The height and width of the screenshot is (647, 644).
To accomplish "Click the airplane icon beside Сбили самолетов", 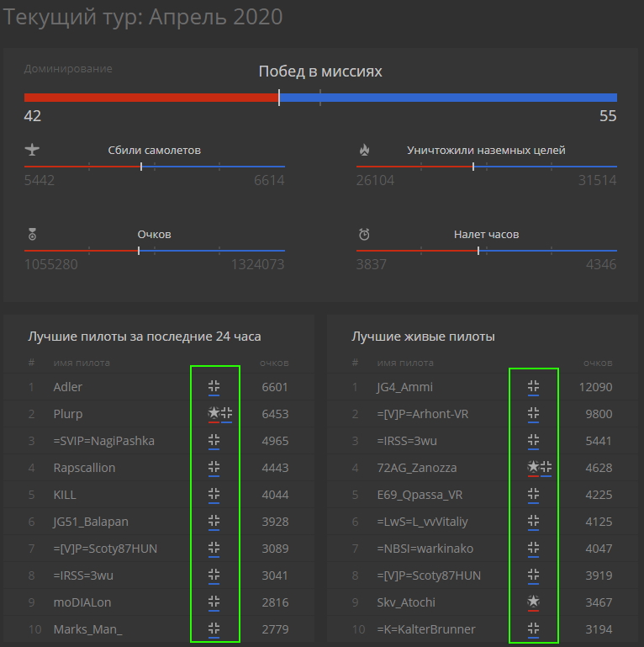I will point(32,151).
